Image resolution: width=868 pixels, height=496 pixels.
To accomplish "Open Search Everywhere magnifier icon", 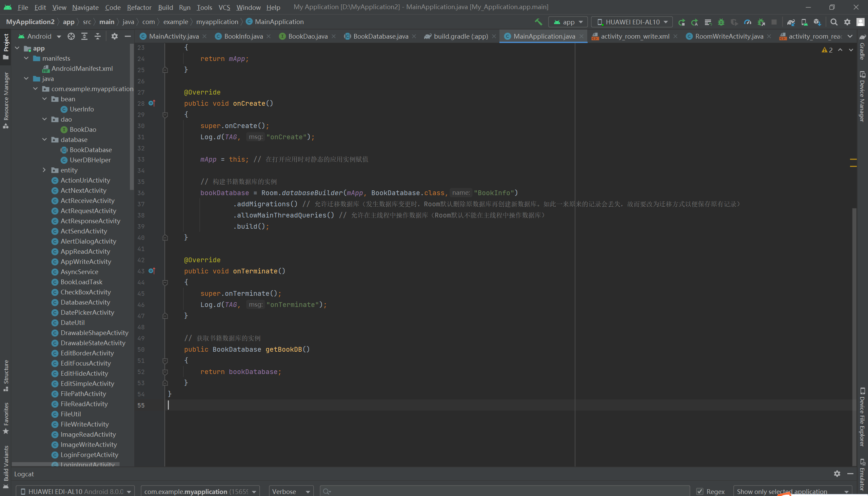I will (x=834, y=22).
